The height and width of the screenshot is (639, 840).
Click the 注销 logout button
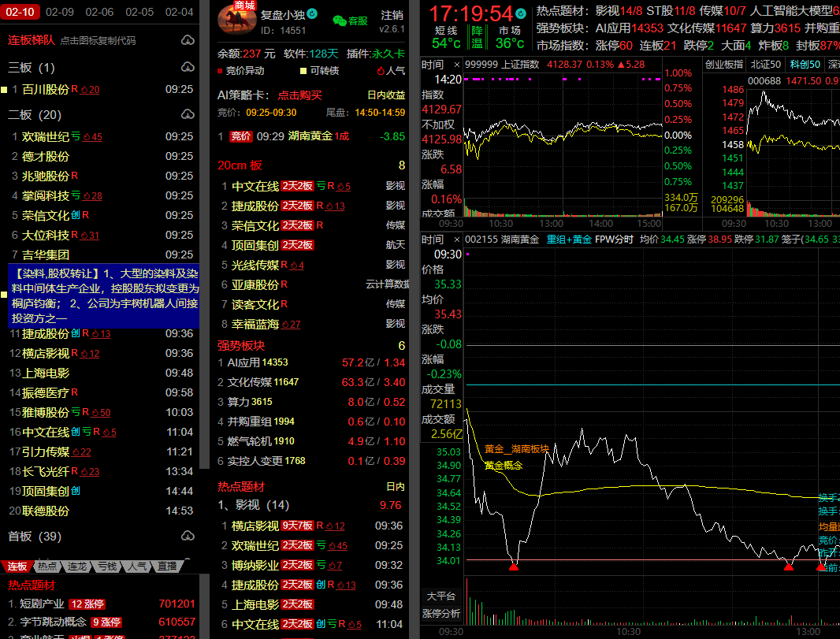[x=392, y=15]
